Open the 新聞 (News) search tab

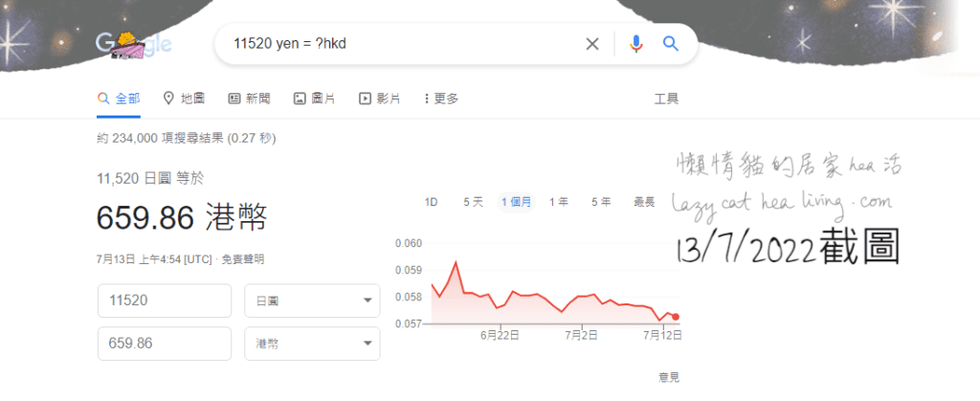[x=249, y=99]
